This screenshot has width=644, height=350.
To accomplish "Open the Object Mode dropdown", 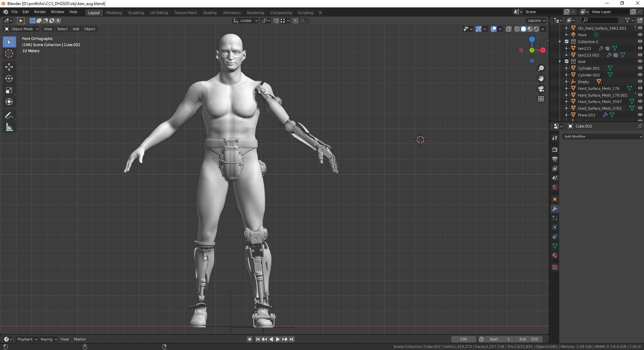I will tap(22, 29).
